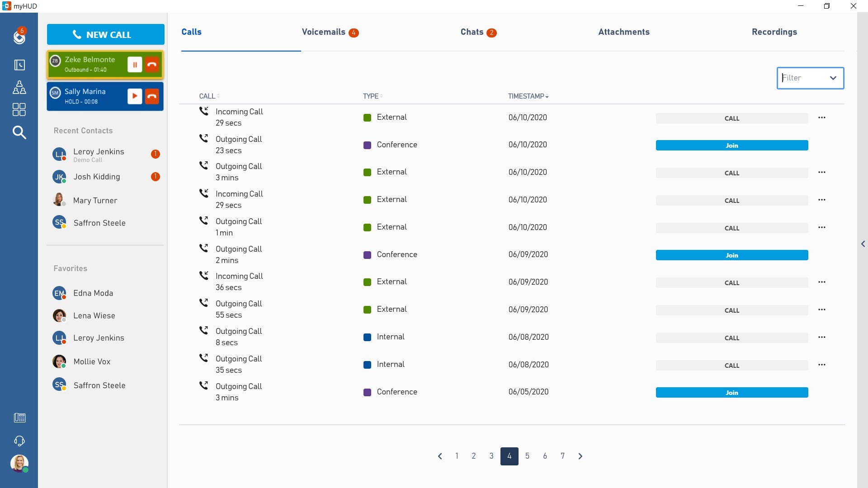Click the NEW CALL button
Viewport: 868px width, 488px height.
(105, 35)
